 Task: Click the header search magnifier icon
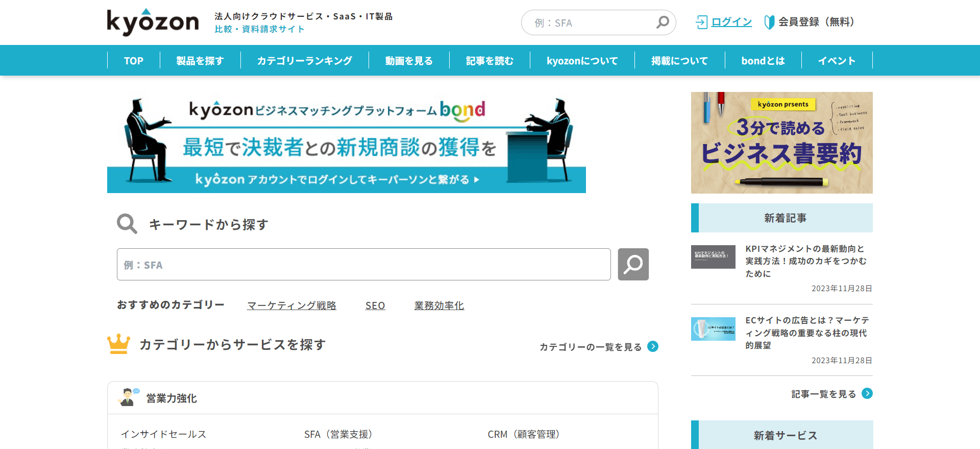coord(663,22)
